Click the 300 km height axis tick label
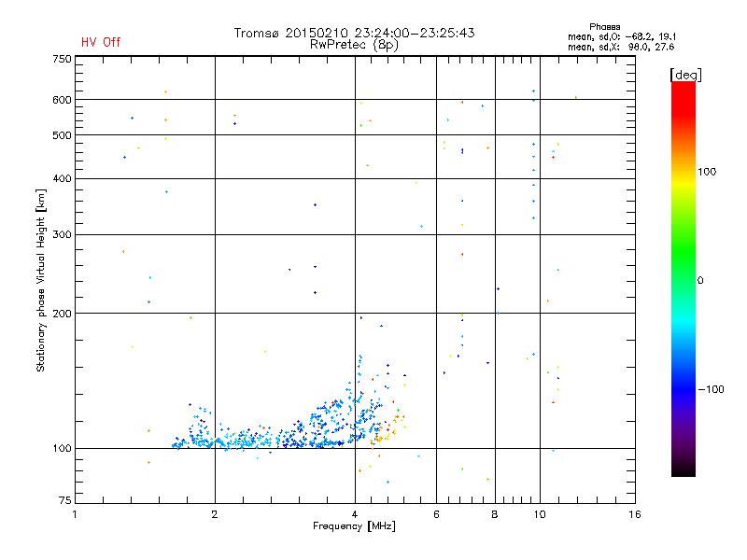Screen dimensions: 747x560 point(62,234)
